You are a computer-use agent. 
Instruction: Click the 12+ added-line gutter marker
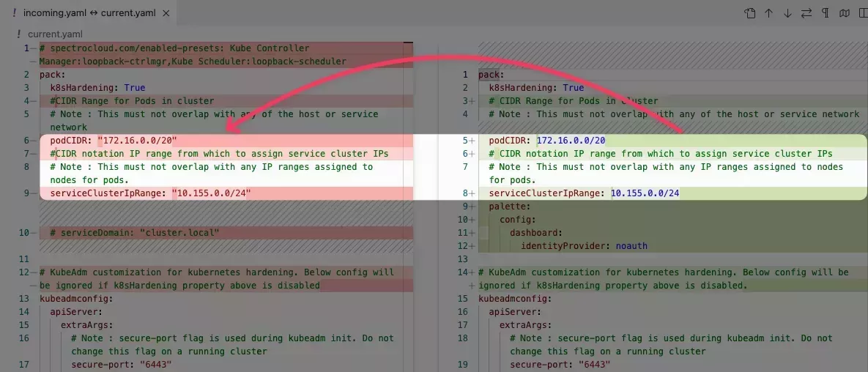pos(466,246)
